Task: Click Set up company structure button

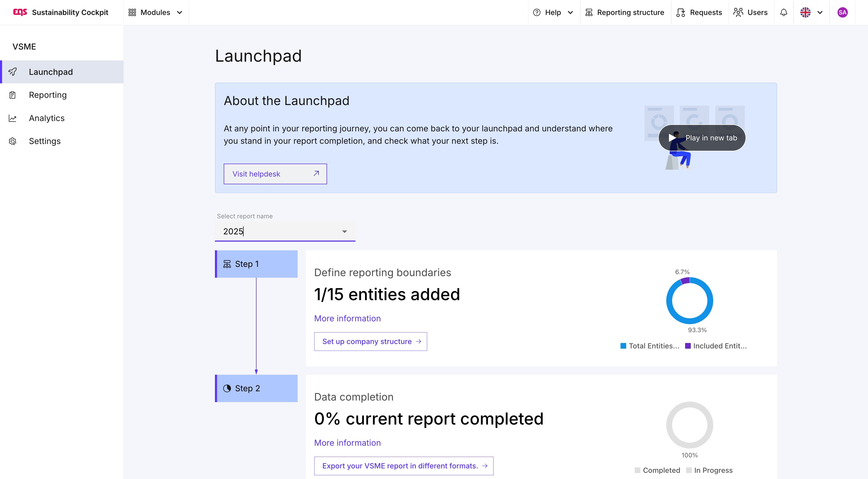Action: [x=370, y=341]
